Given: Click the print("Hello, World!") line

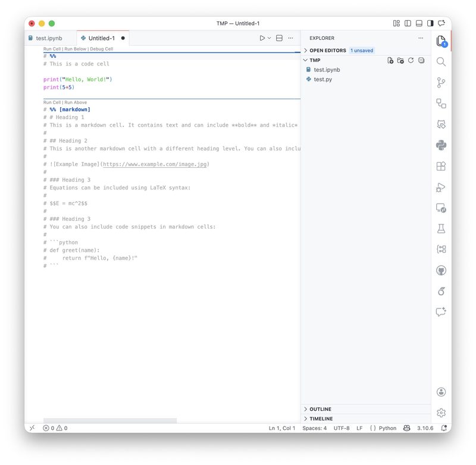Looking at the screenshot, I should 78,79.
